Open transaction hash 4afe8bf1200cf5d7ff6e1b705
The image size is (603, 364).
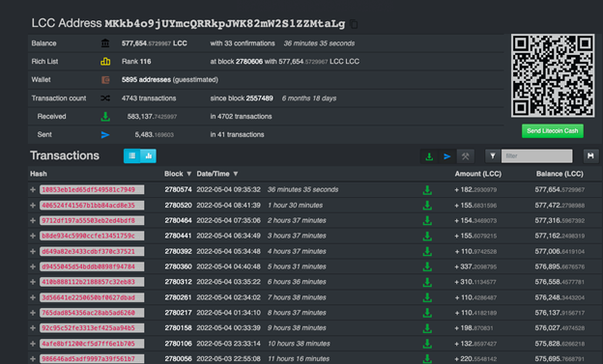pos(92,344)
